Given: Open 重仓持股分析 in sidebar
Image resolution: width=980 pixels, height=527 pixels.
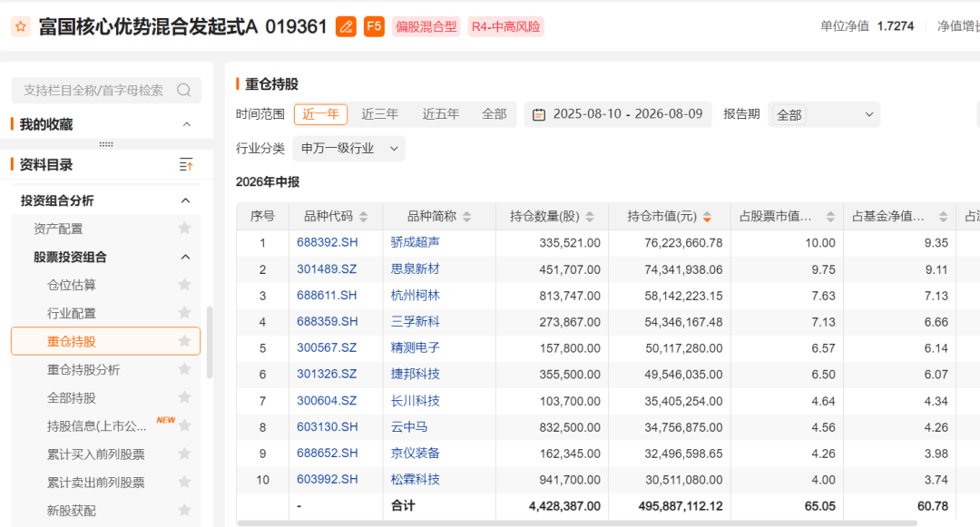Looking at the screenshot, I should coord(83,370).
